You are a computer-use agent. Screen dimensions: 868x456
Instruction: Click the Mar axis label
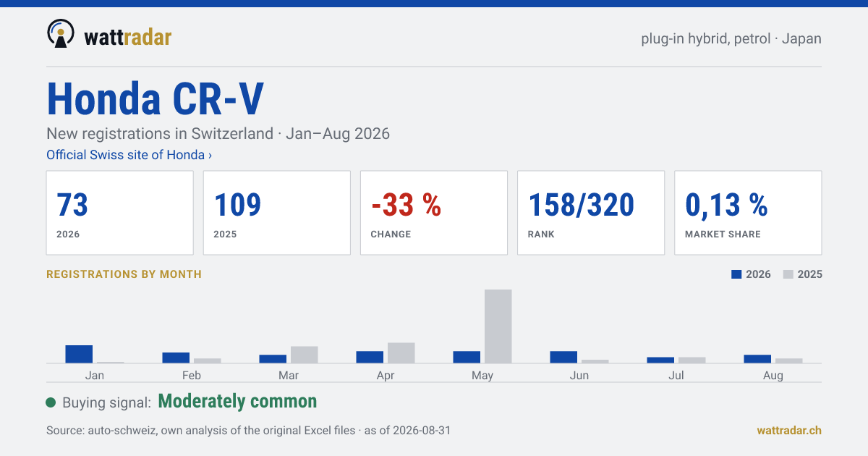[x=289, y=376]
